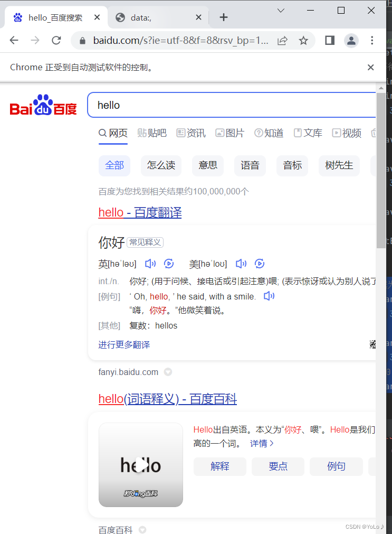Viewport: 392px width, 534px height.
Task: Bookmark this page with the star
Action: tap(303, 41)
